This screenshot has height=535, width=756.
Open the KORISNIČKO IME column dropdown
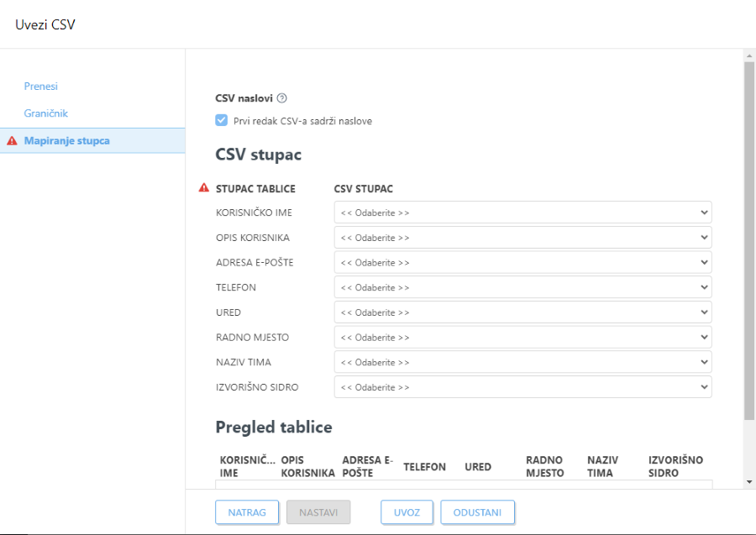[x=522, y=212]
